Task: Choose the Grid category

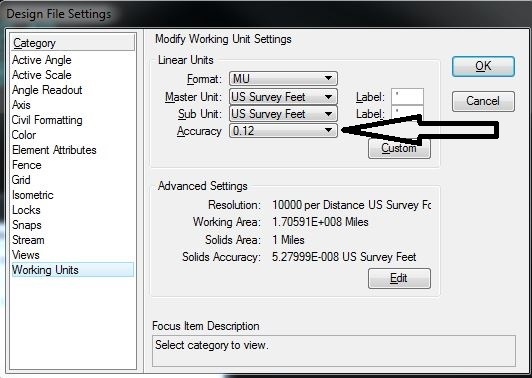Action: point(21,180)
